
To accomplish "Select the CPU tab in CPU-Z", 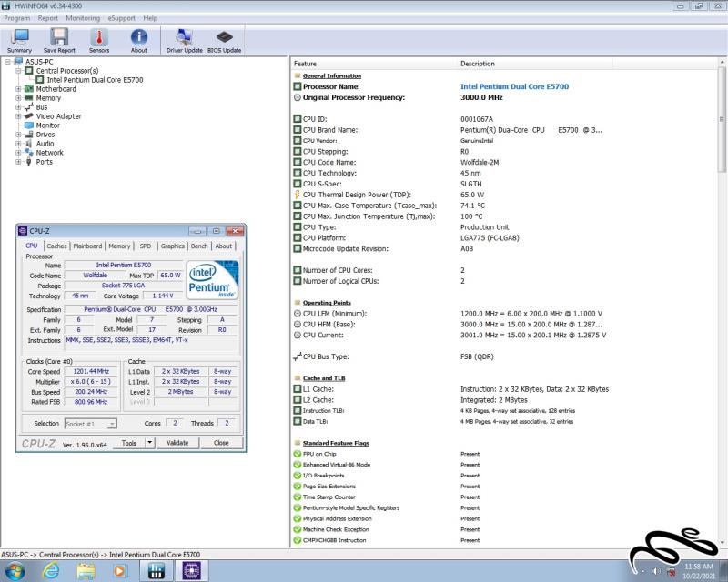I will point(32,246).
